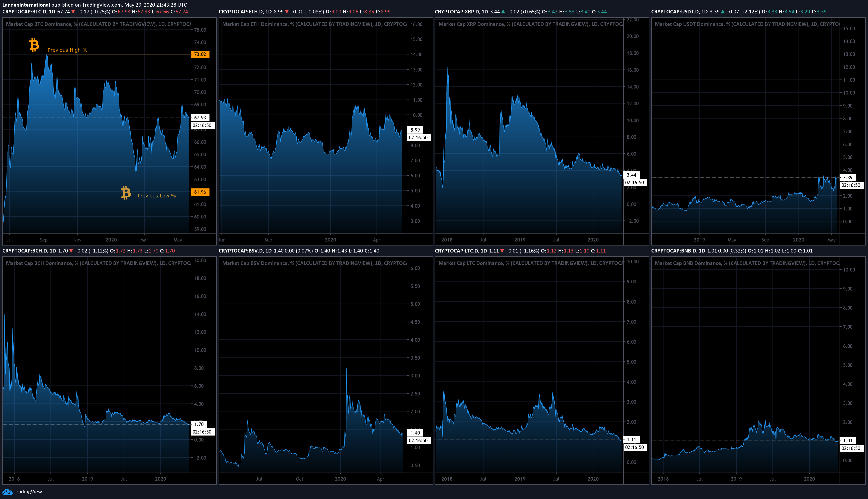Screen dimensions: 868x499
Task: Click the Market Cap BCH Dominance chart title
Action: pos(98,263)
